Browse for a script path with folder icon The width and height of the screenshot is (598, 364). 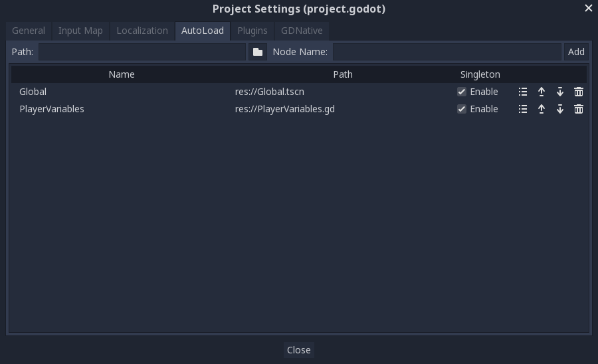coord(258,52)
